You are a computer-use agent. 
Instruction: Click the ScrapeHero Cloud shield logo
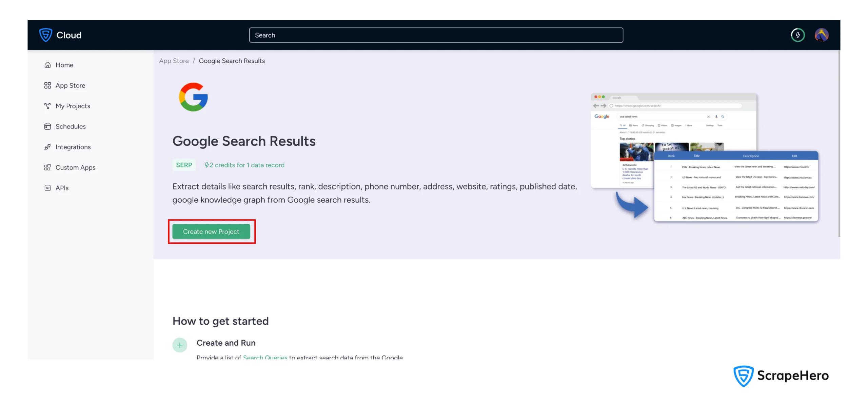[x=46, y=35]
